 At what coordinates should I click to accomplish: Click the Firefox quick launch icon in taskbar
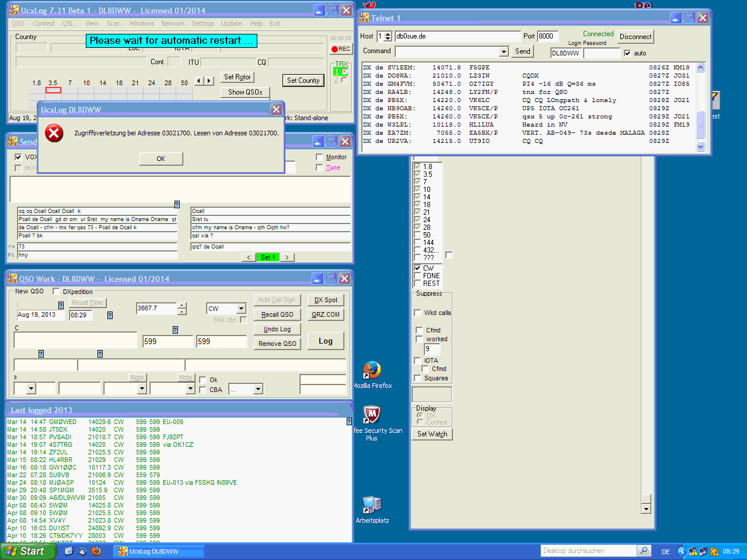[96, 551]
